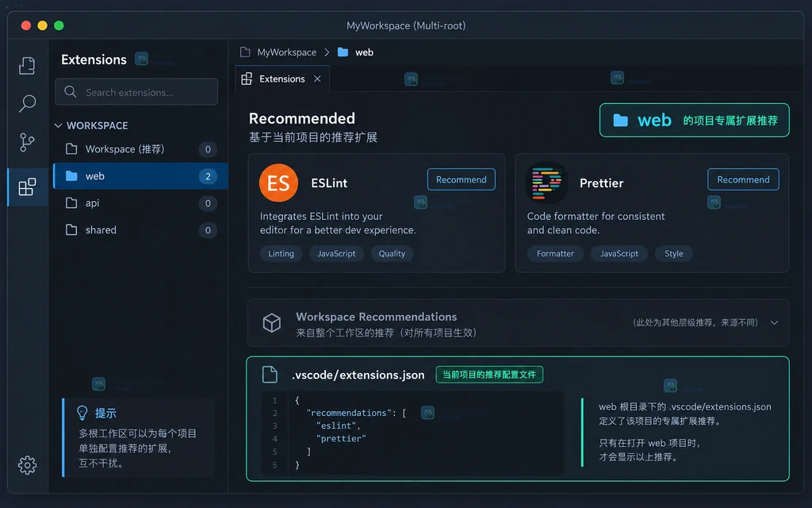812x508 pixels.
Task: Click the "prettier" line in the code
Action: pos(341,438)
